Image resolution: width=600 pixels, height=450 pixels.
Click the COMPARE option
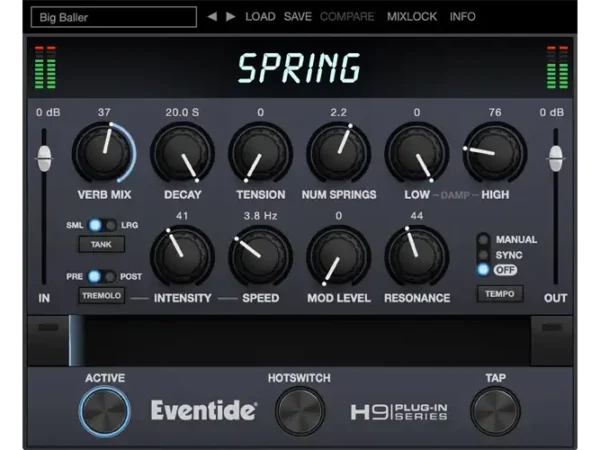coord(347,16)
